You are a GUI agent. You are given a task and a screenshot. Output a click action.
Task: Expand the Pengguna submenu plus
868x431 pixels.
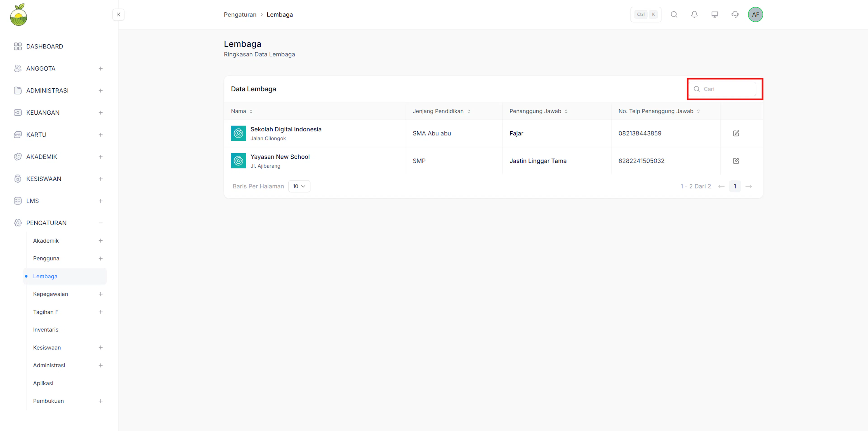coord(100,258)
